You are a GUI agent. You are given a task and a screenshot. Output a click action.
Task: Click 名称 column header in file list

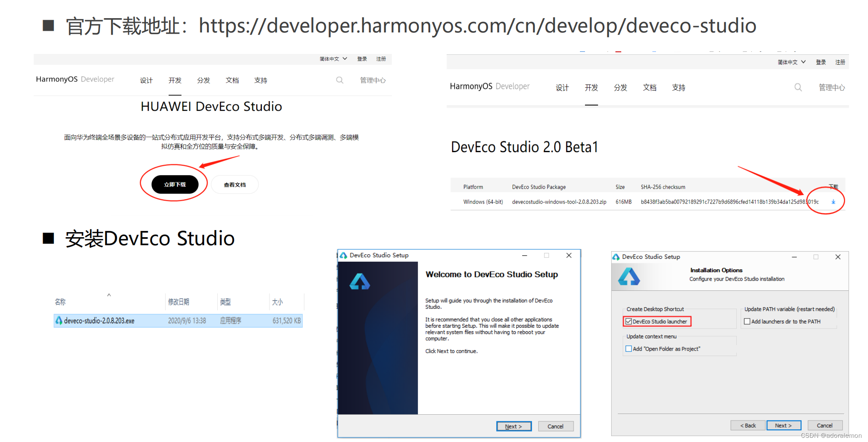point(60,302)
